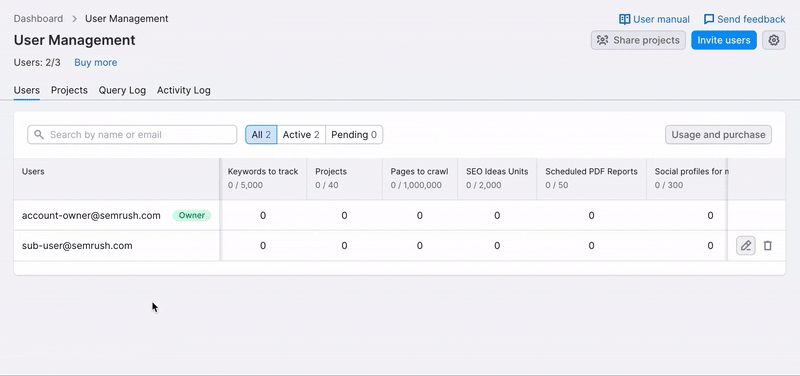
Task: Click the Share projects button
Action: pyautogui.click(x=638, y=40)
